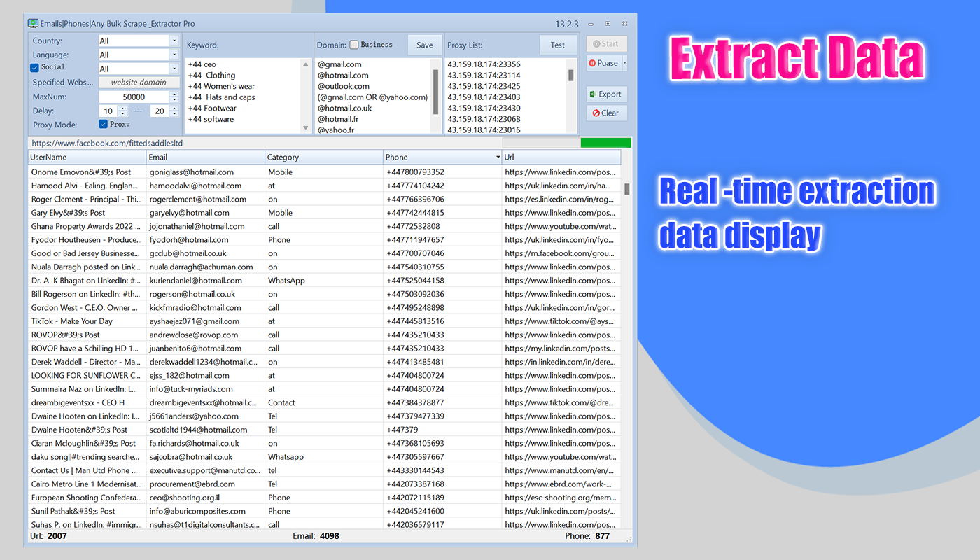
Task: Open the Social platform dropdown
Action: coord(174,69)
